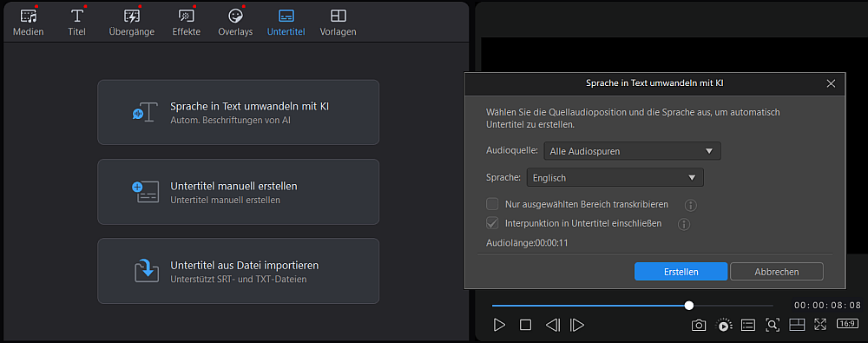
Task: Open the Sprache dropdown set to Englisch
Action: [615, 178]
